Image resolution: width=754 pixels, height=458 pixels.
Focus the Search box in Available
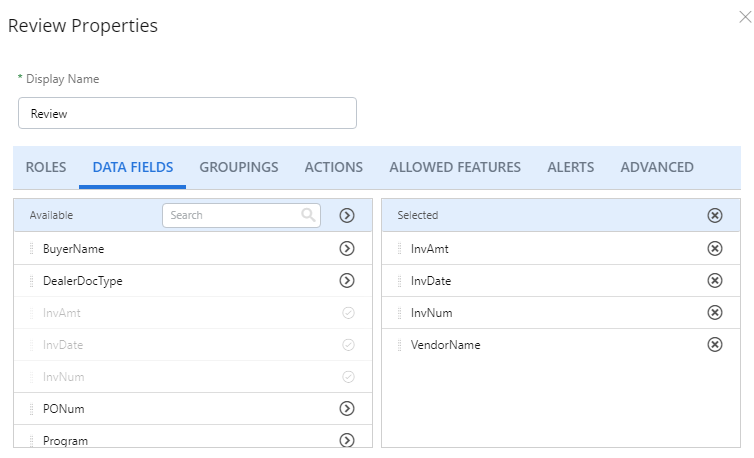point(241,215)
